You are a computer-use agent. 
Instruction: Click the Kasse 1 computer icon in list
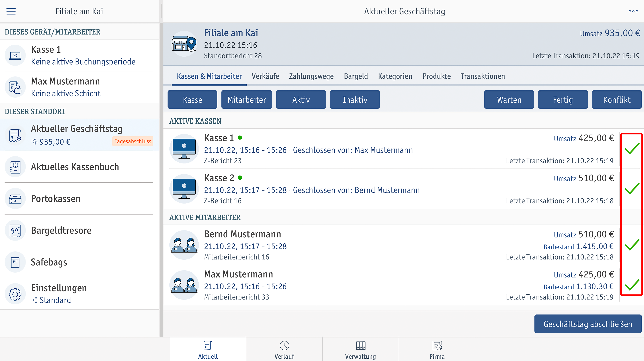pos(184,149)
